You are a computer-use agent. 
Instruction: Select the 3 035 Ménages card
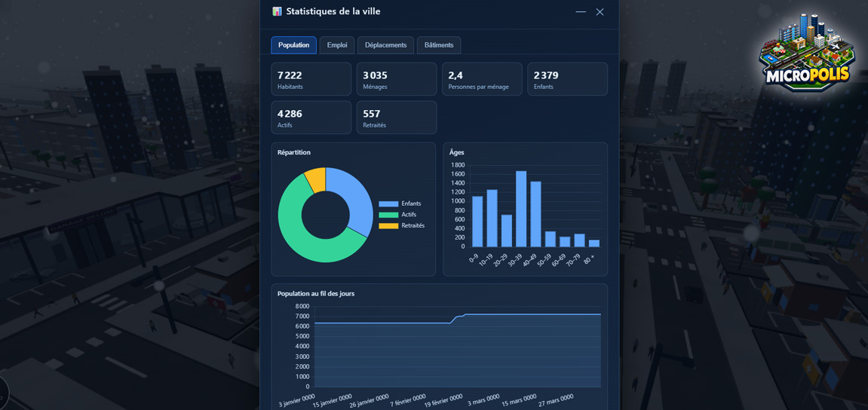point(397,78)
